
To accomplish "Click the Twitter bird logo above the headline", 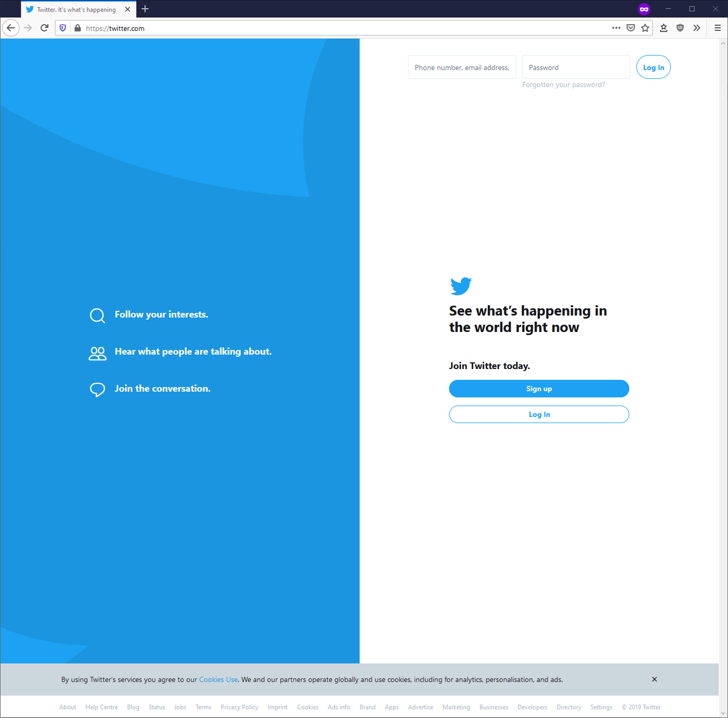I will [461, 286].
